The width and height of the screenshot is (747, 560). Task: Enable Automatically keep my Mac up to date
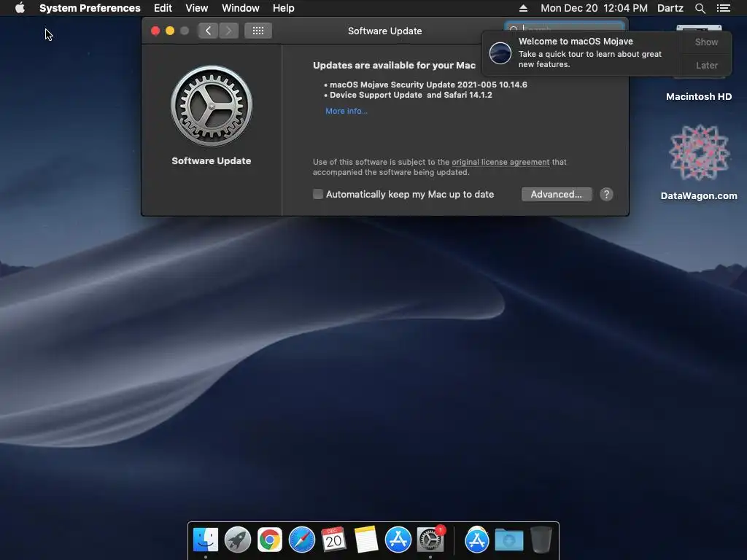pos(318,194)
